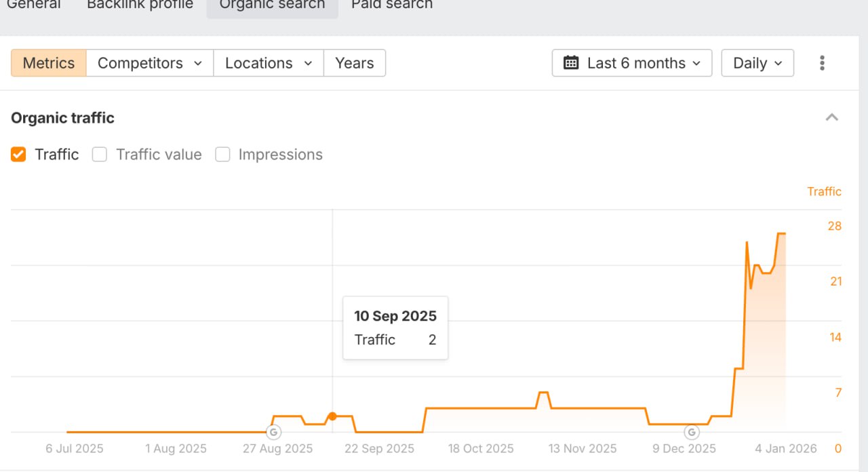The height and width of the screenshot is (472, 868).
Task: Click the Years button
Action: pos(355,63)
